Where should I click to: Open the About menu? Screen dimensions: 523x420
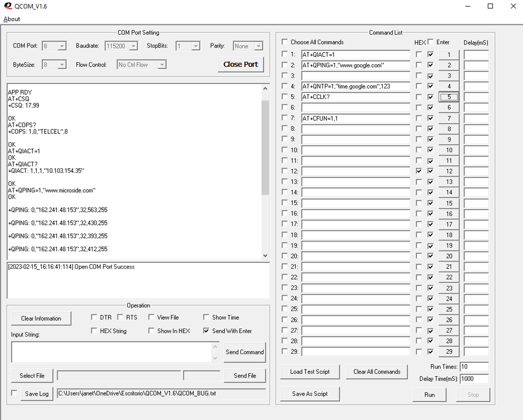tap(12, 19)
